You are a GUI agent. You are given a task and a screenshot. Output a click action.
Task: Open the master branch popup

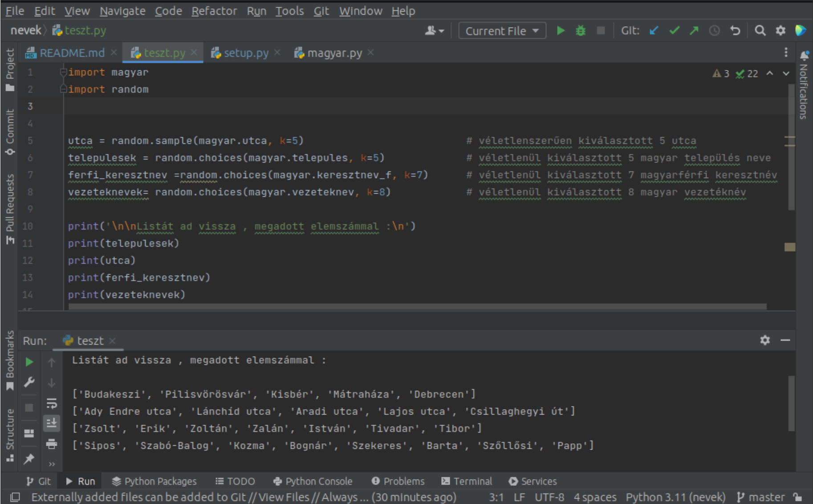click(x=767, y=497)
